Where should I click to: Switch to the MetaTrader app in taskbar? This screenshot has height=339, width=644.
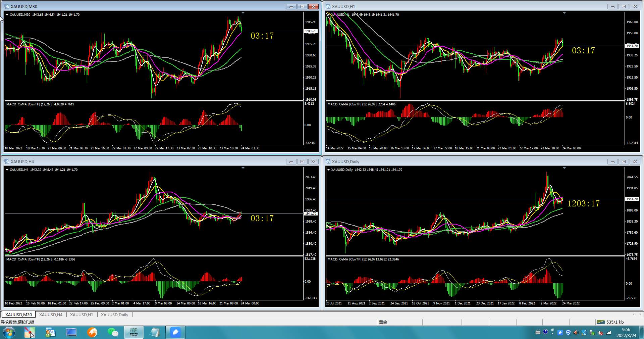134,332
